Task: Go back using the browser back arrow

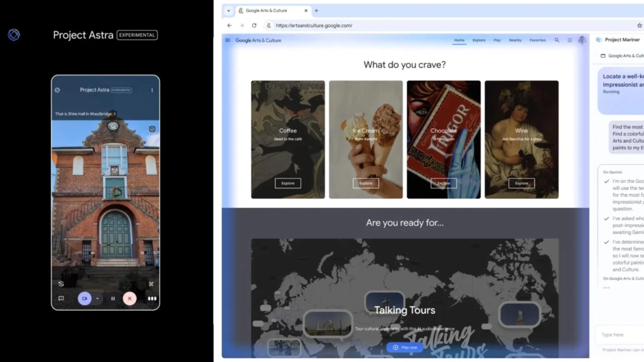Action: [229, 26]
